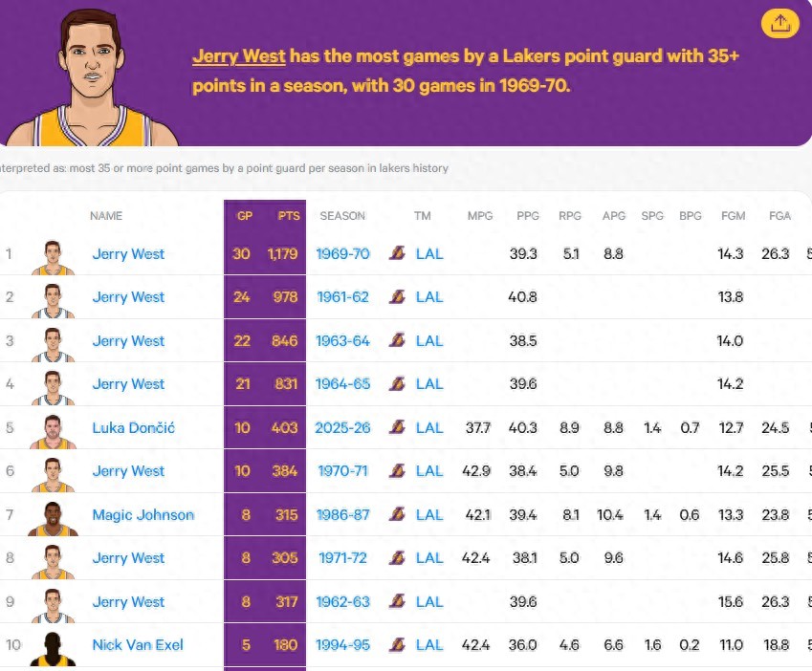Click the share/upload icon button
This screenshot has width=812, height=671.
(x=780, y=23)
